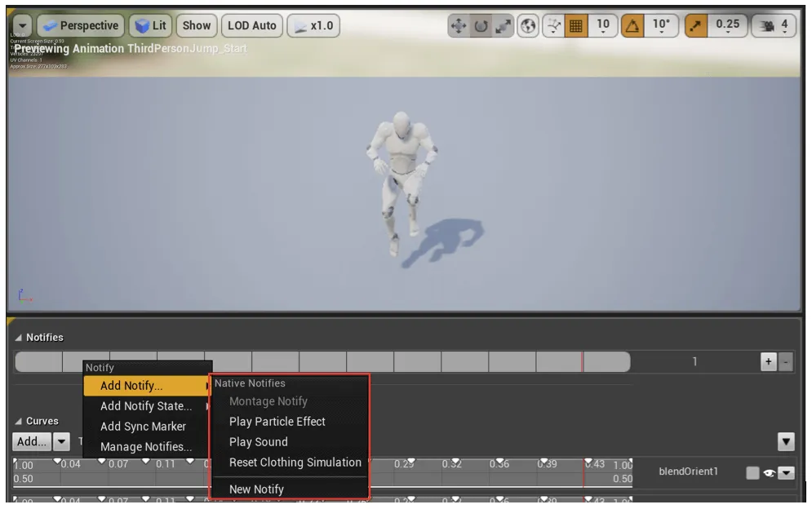
Task: Collapse the Notifies section
Action: (x=19, y=338)
